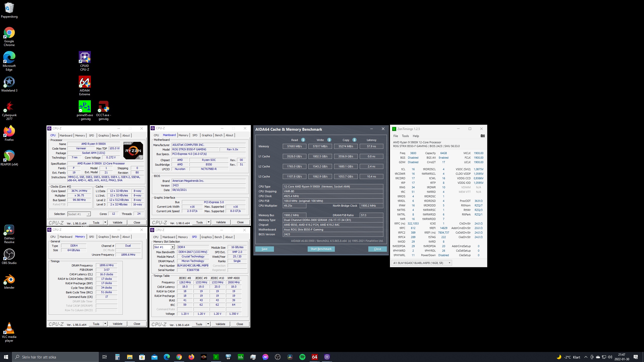The width and height of the screenshot is (644, 362).
Task: Click the Windows search box
Action: coord(55,357)
